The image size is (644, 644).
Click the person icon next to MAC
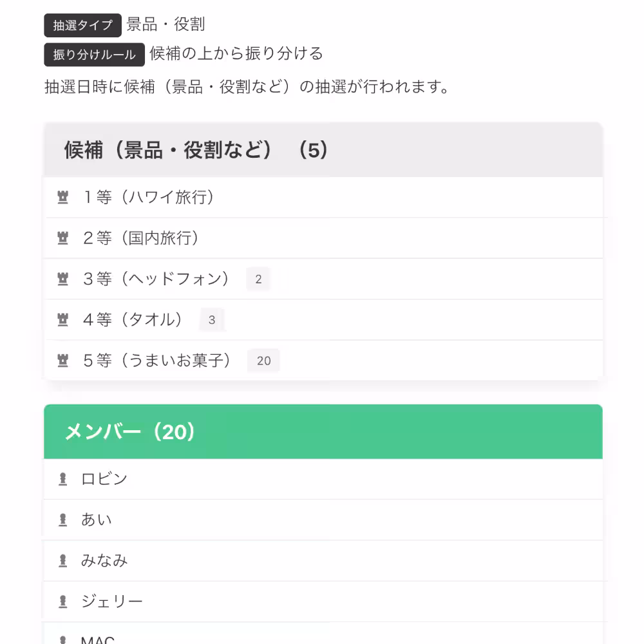pos(62,639)
